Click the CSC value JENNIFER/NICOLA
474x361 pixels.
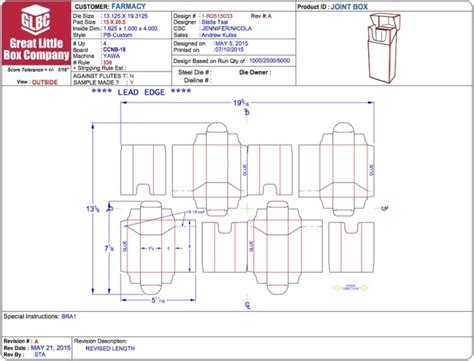227,29
